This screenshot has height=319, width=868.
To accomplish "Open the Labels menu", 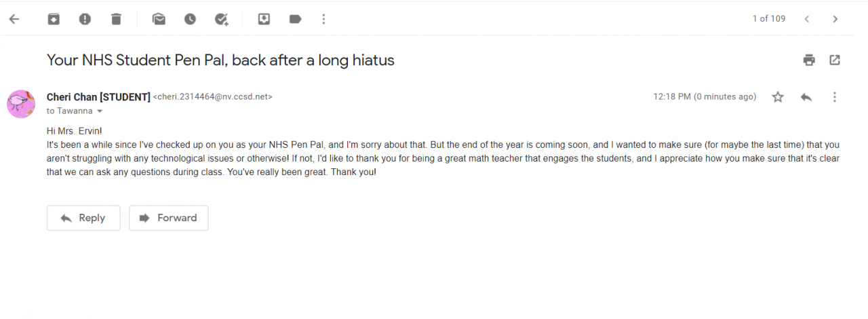I will pos(295,19).
